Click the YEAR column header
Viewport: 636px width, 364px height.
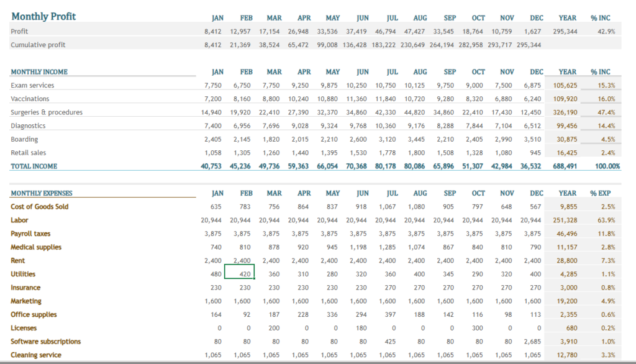(x=567, y=18)
